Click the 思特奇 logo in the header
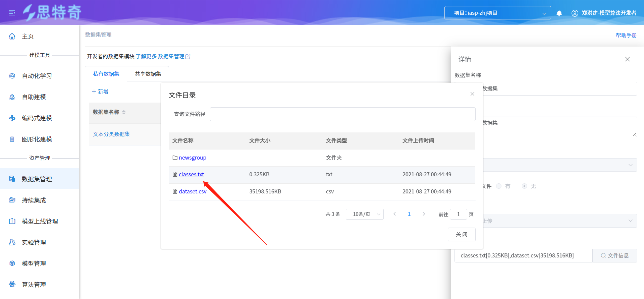Image resolution: width=644 pixels, height=299 pixels. (52, 13)
